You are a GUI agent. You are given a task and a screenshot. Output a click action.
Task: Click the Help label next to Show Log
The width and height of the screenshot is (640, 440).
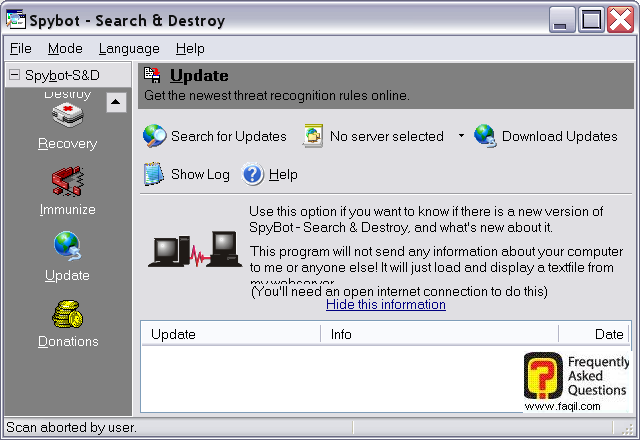[x=283, y=174]
